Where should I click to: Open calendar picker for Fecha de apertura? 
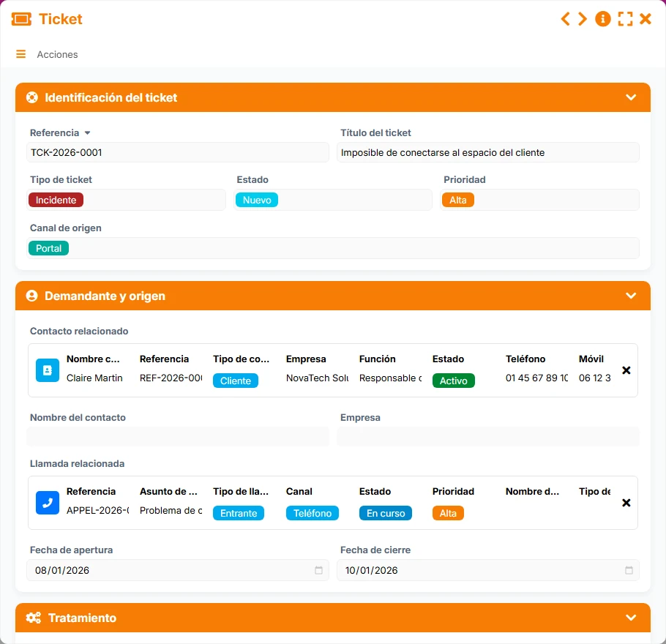pyautogui.click(x=318, y=570)
